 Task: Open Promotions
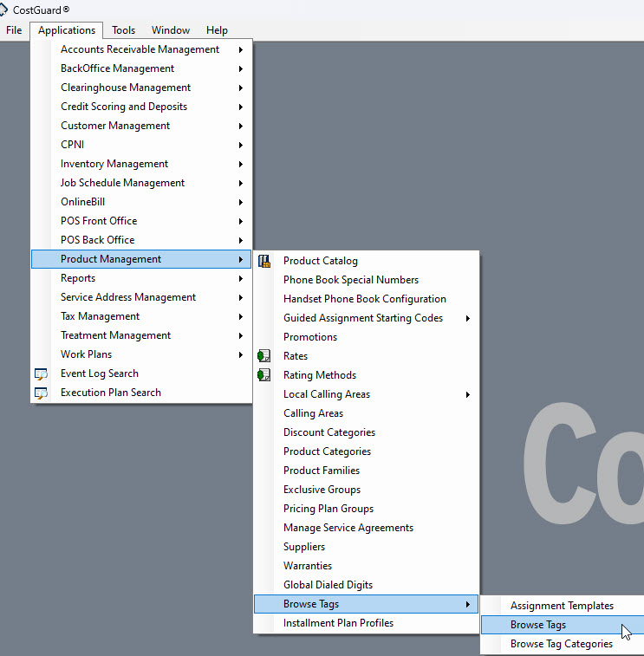coord(366,337)
